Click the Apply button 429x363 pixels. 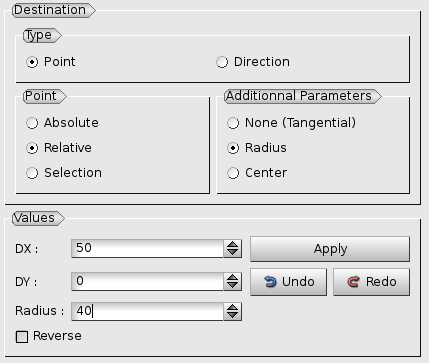coord(330,249)
